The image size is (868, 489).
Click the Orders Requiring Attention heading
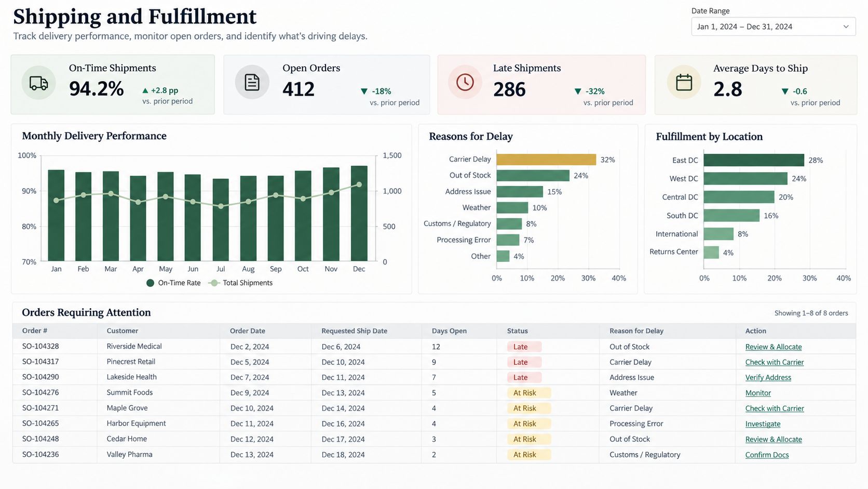pos(86,312)
